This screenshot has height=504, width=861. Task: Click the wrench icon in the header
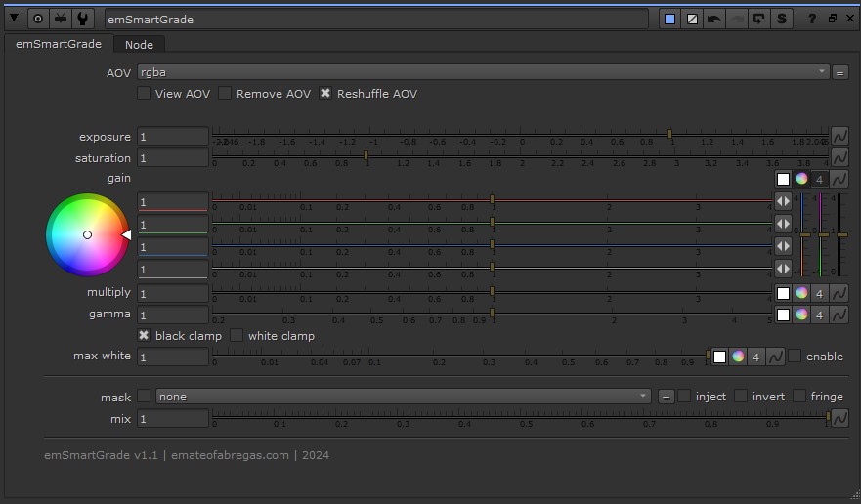pos(84,18)
